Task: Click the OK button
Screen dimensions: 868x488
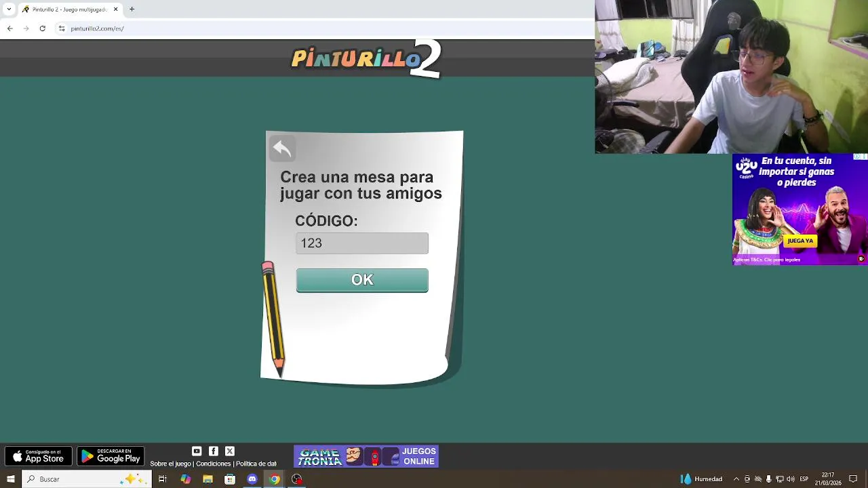Action: pyautogui.click(x=362, y=280)
